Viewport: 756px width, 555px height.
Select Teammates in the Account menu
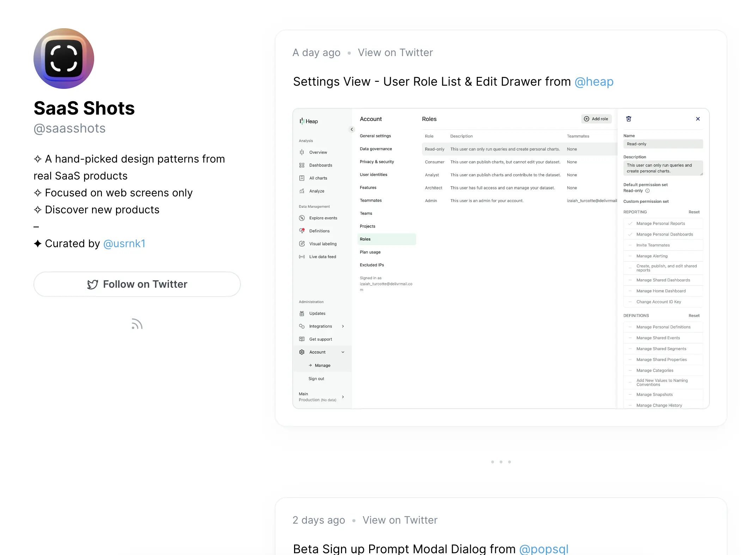[x=371, y=201]
